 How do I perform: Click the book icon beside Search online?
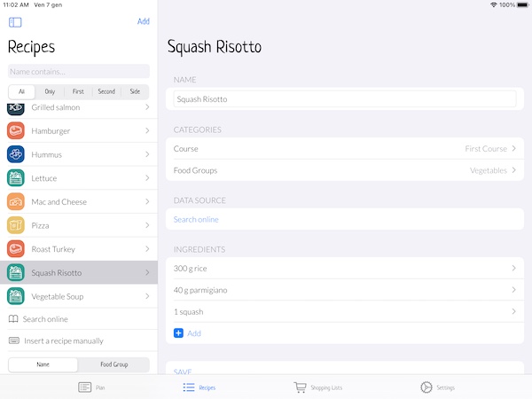pos(13,319)
